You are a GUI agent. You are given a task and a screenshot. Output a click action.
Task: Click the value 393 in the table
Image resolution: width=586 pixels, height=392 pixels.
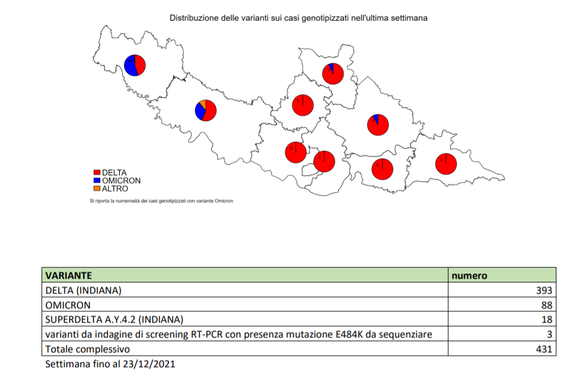point(544,290)
